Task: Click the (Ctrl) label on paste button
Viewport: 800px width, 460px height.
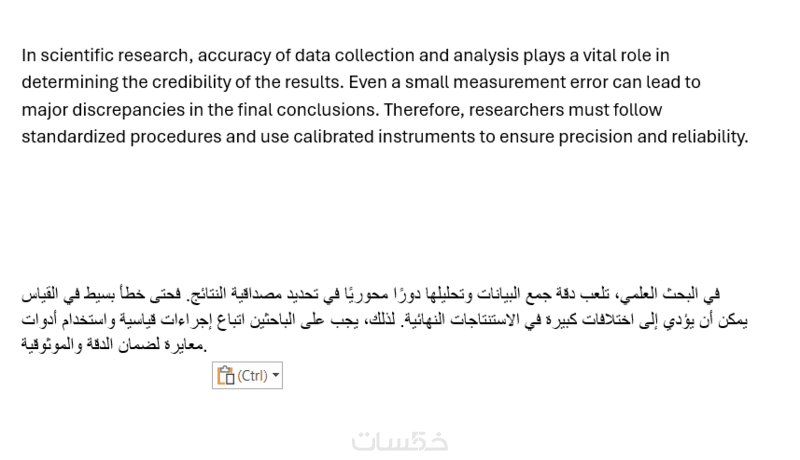Action: click(252, 376)
